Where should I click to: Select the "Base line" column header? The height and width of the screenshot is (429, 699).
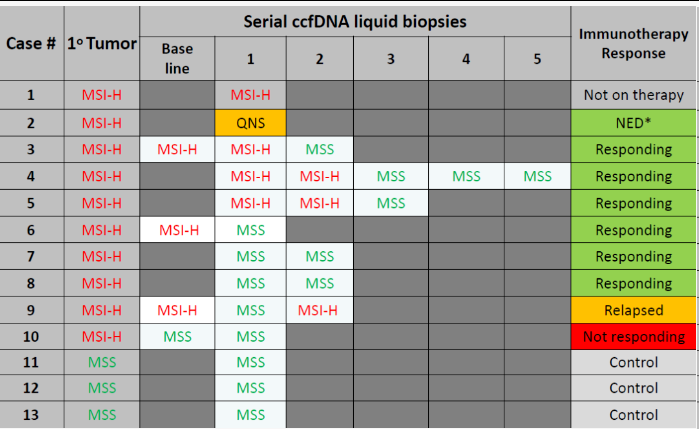pos(177,60)
